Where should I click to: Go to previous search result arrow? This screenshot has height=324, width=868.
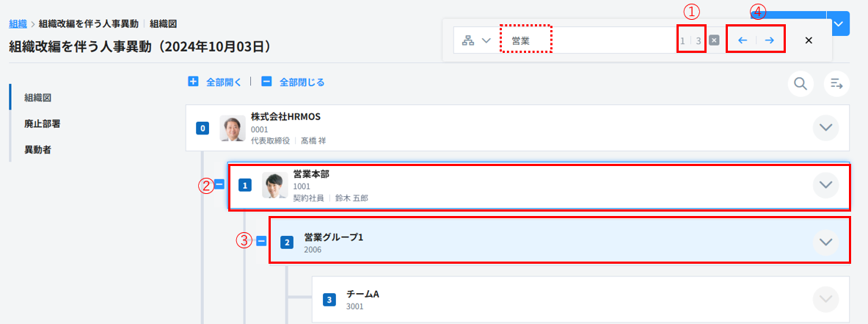click(x=743, y=40)
